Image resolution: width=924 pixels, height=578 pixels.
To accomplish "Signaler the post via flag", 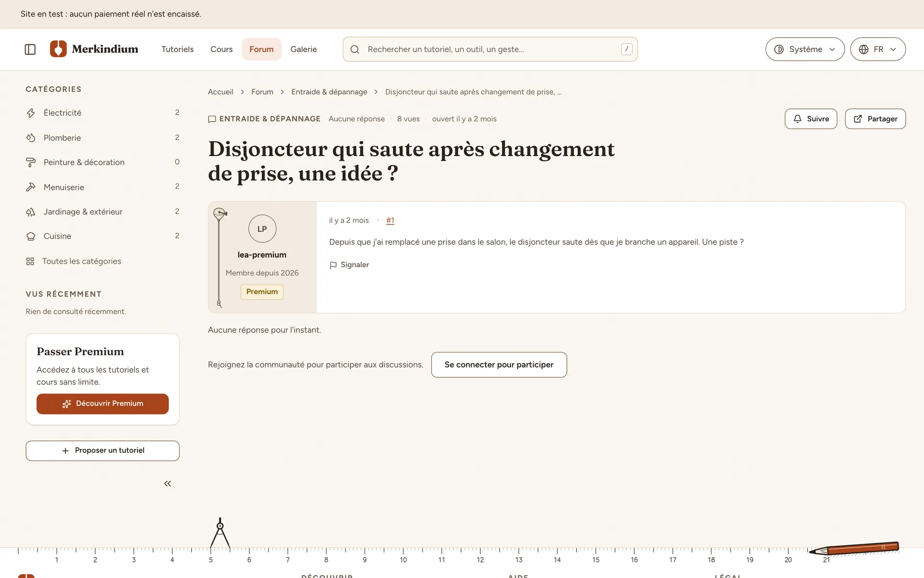I will point(349,265).
